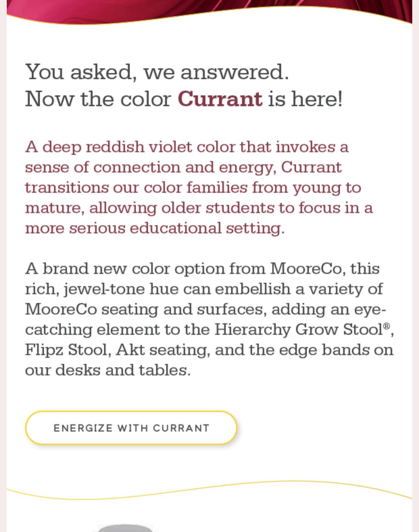
Task: Click the Energize With Currant button
Action: [x=131, y=428]
